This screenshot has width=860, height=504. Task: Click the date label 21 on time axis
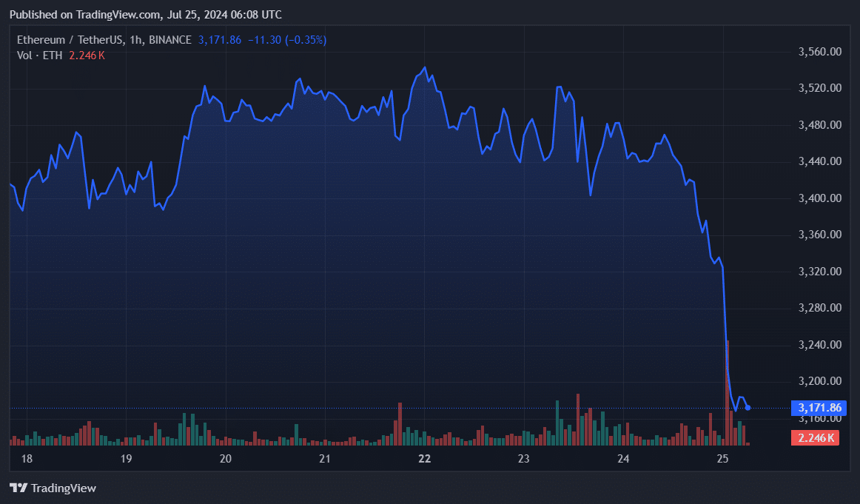point(325,458)
